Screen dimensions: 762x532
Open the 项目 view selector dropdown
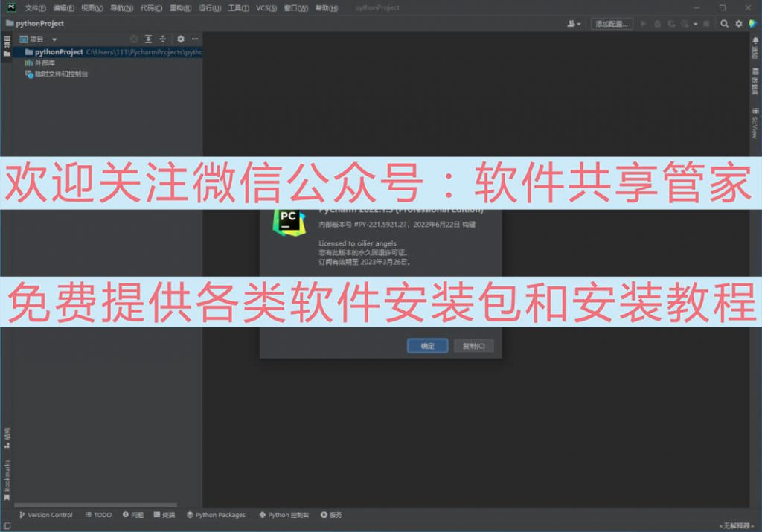(39, 39)
